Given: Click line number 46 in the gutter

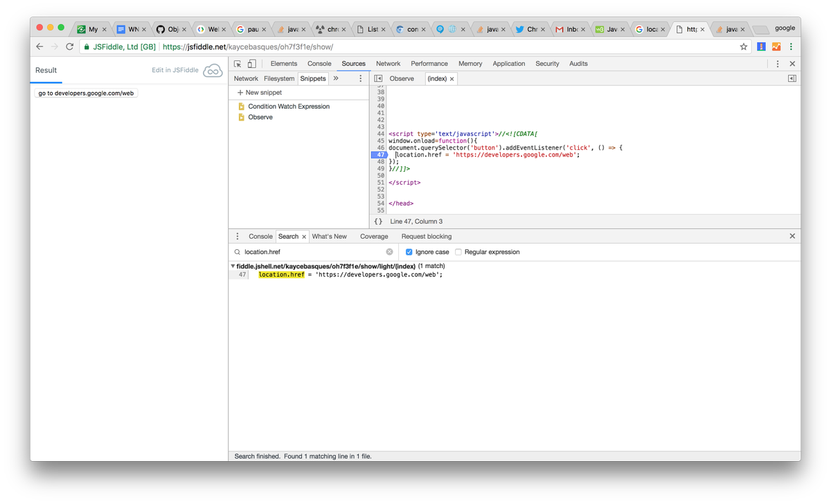Looking at the screenshot, I should tap(381, 148).
